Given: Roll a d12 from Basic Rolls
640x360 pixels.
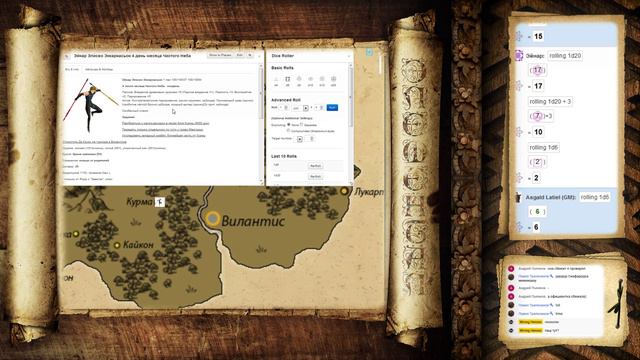Looking at the screenshot, I should point(322,81).
